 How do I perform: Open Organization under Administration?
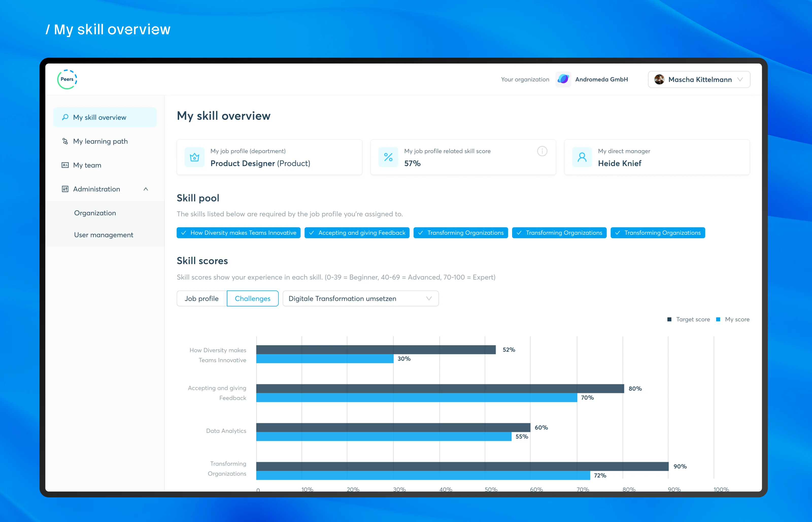(x=95, y=213)
